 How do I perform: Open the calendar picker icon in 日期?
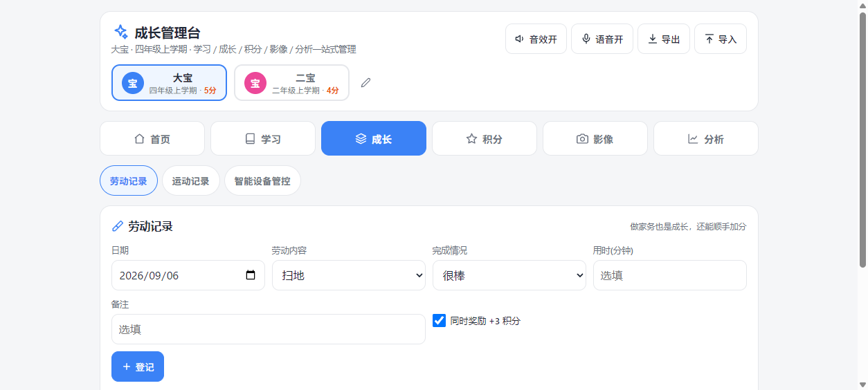251,275
